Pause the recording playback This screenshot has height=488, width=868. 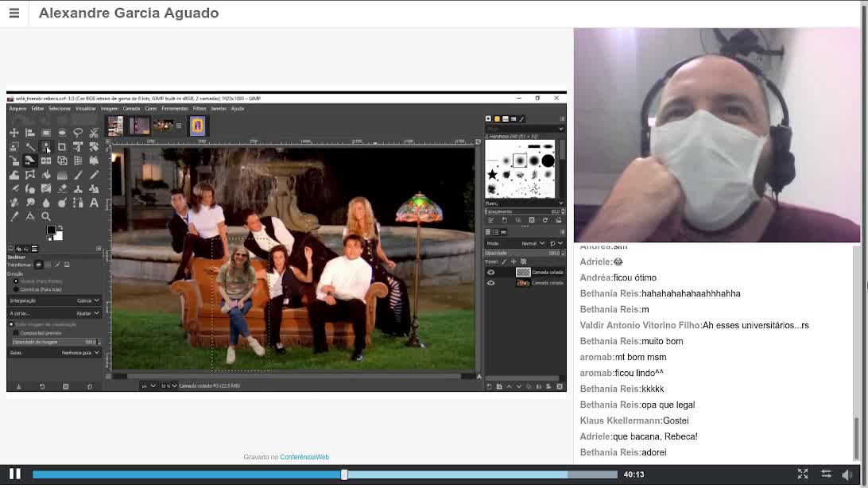15,474
